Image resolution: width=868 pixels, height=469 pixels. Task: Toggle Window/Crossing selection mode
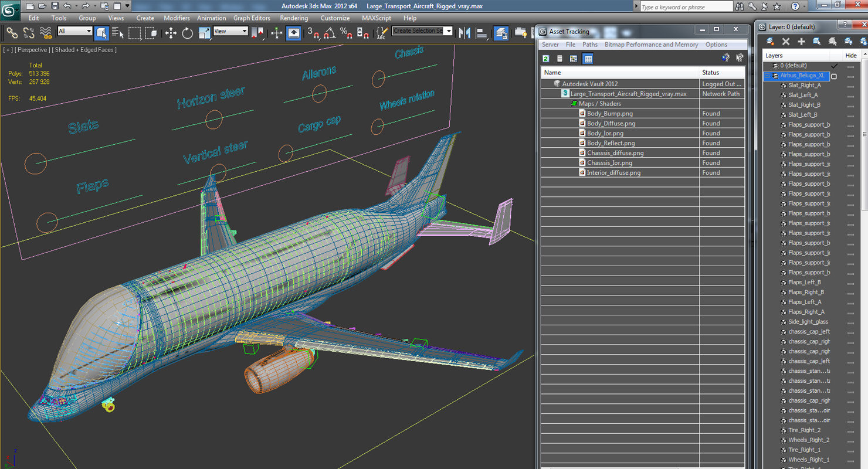click(x=151, y=33)
